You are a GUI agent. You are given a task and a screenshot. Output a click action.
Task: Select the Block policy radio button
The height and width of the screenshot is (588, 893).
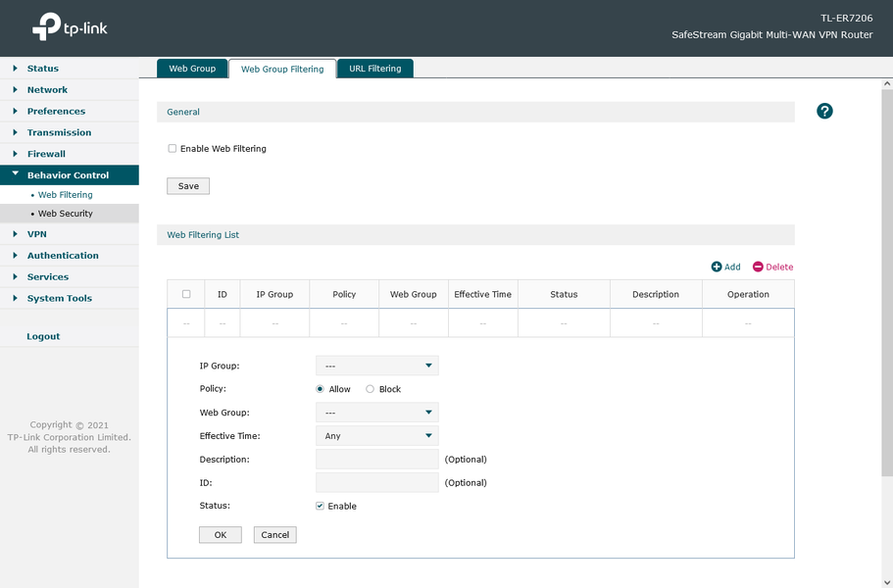click(x=371, y=389)
